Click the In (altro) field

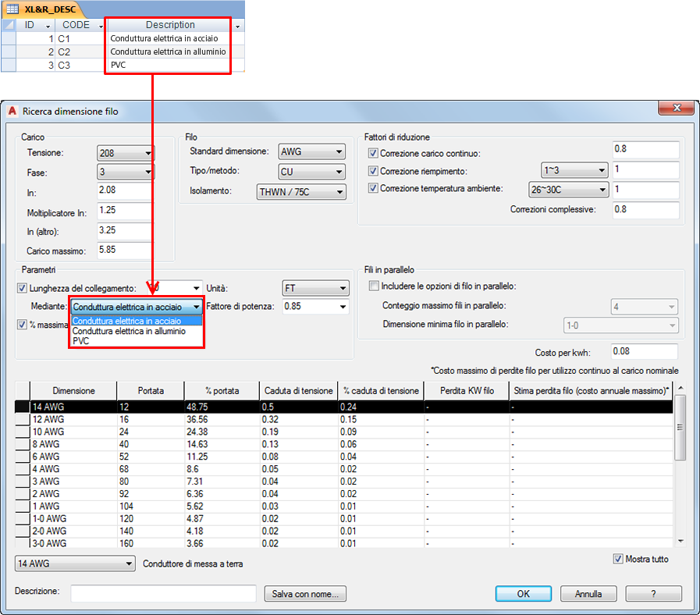pos(124,230)
